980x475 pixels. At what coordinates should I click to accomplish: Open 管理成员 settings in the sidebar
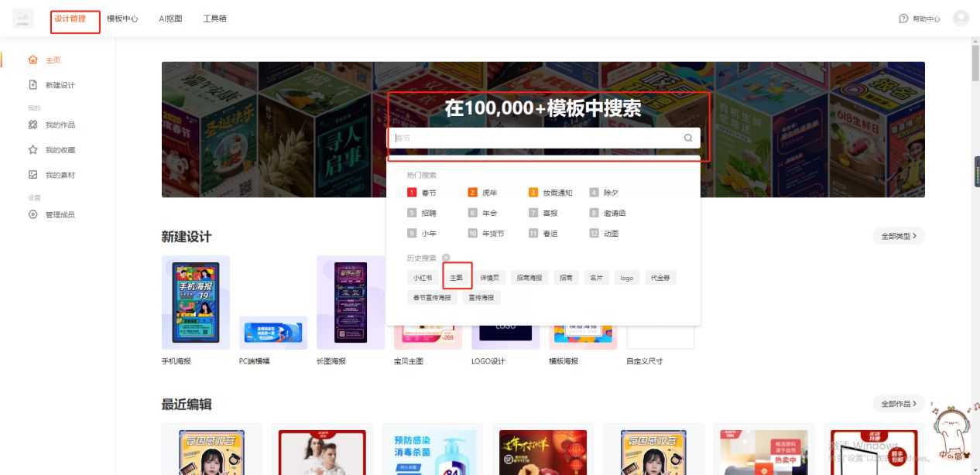pyautogui.click(x=33, y=215)
